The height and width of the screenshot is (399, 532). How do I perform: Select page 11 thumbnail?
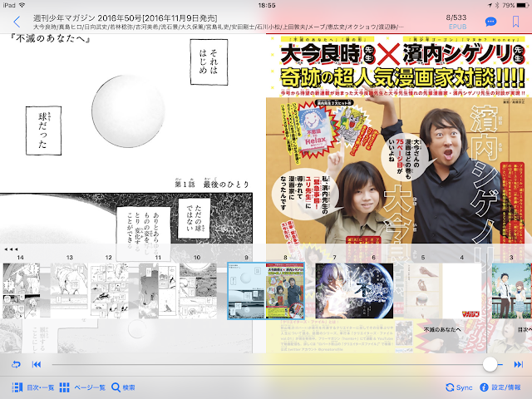pyautogui.click(x=157, y=291)
